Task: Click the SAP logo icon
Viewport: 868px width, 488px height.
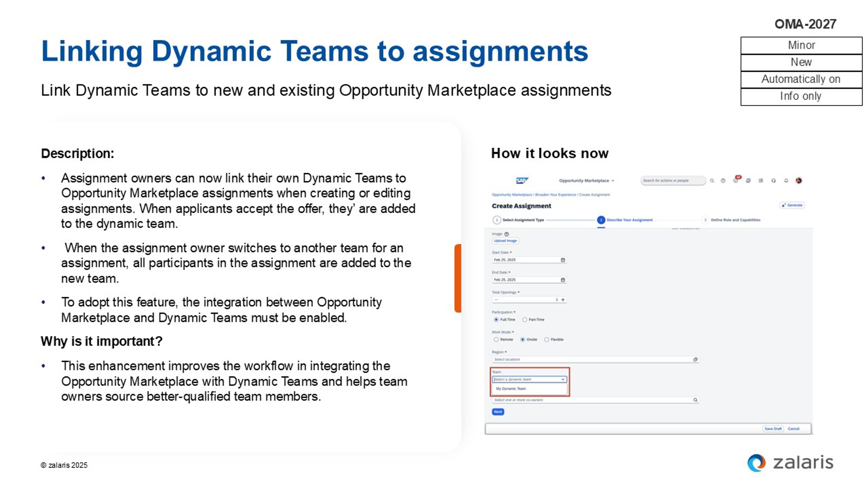Action: coord(522,181)
